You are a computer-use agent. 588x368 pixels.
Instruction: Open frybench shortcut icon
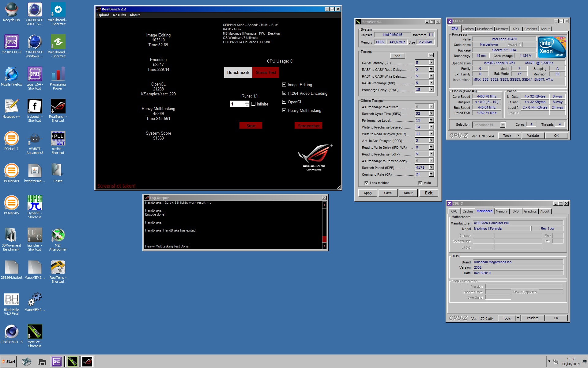coord(35,111)
